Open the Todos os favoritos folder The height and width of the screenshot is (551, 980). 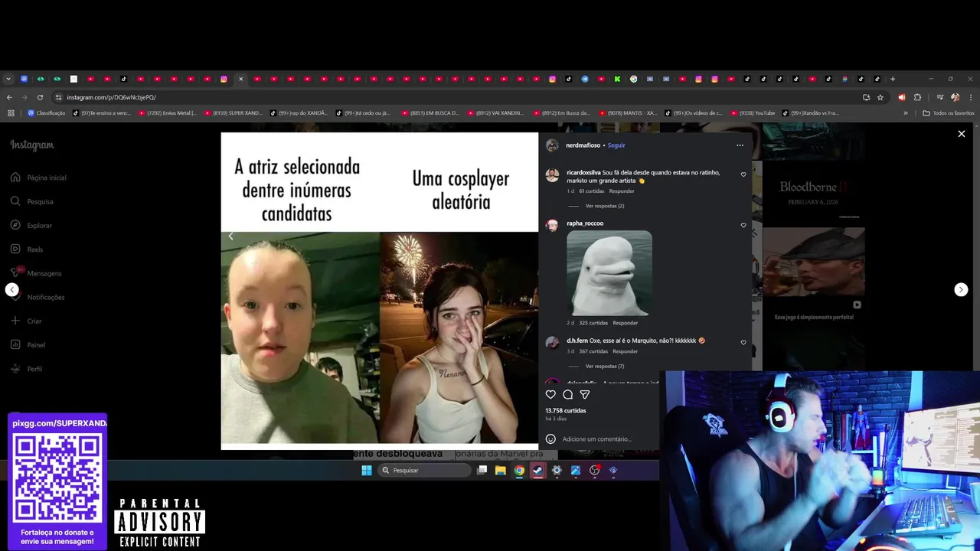(x=949, y=113)
